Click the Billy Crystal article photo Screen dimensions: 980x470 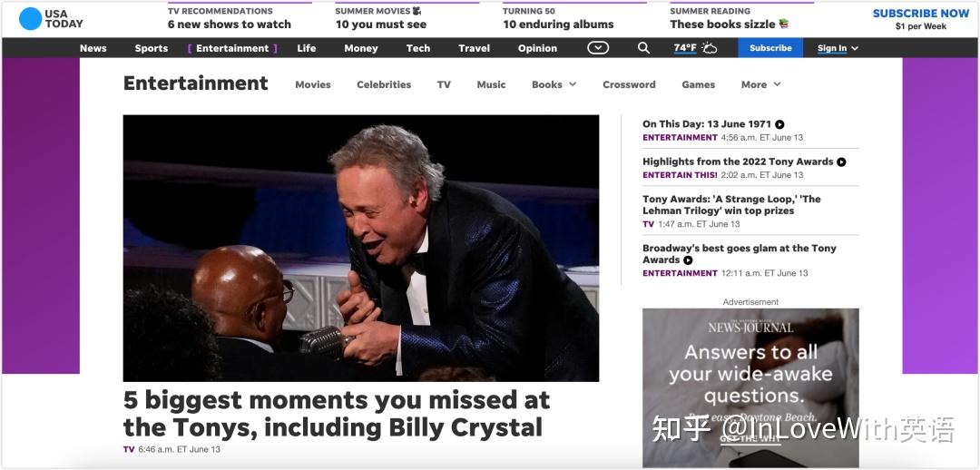(x=360, y=248)
